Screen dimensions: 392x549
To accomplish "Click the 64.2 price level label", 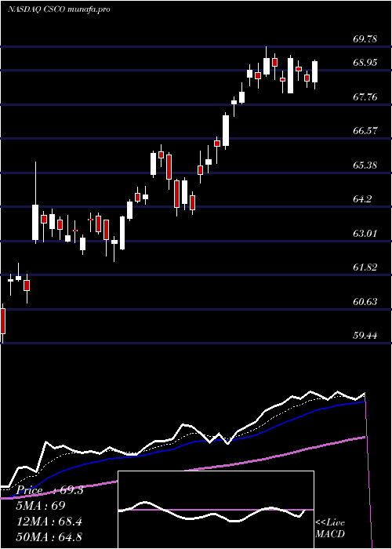I will point(362,199).
